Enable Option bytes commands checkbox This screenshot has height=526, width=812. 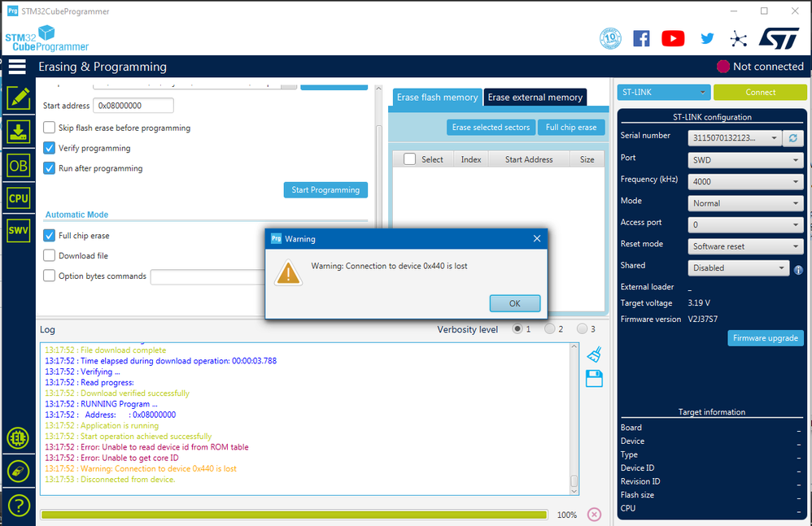tap(49, 276)
